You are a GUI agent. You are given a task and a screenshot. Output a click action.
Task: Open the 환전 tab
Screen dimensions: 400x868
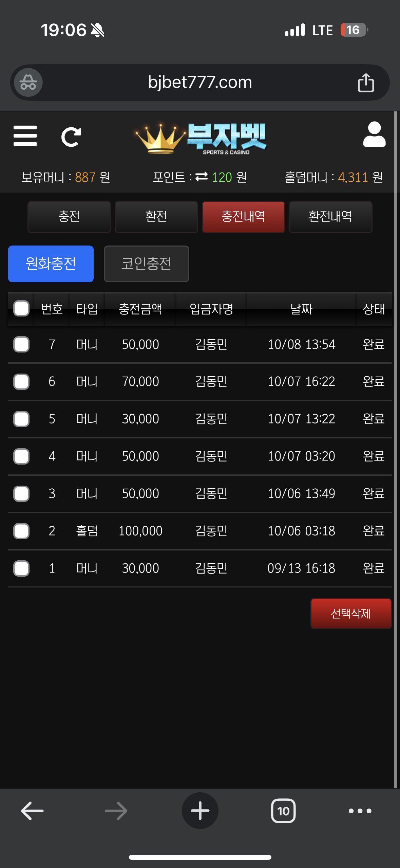(x=156, y=217)
